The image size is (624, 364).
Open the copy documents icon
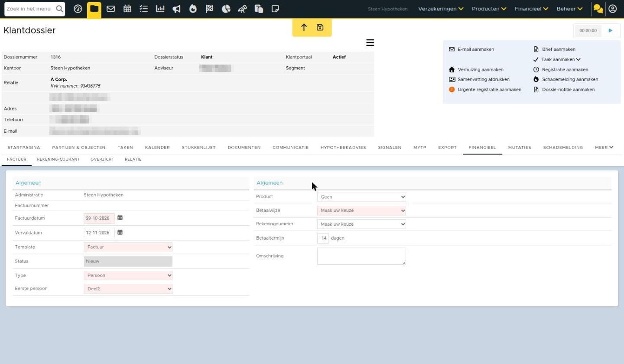pyautogui.click(x=259, y=9)
